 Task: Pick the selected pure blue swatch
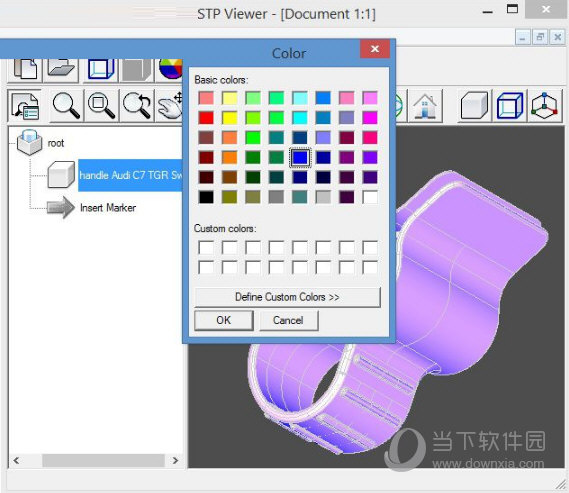[300, 158]
